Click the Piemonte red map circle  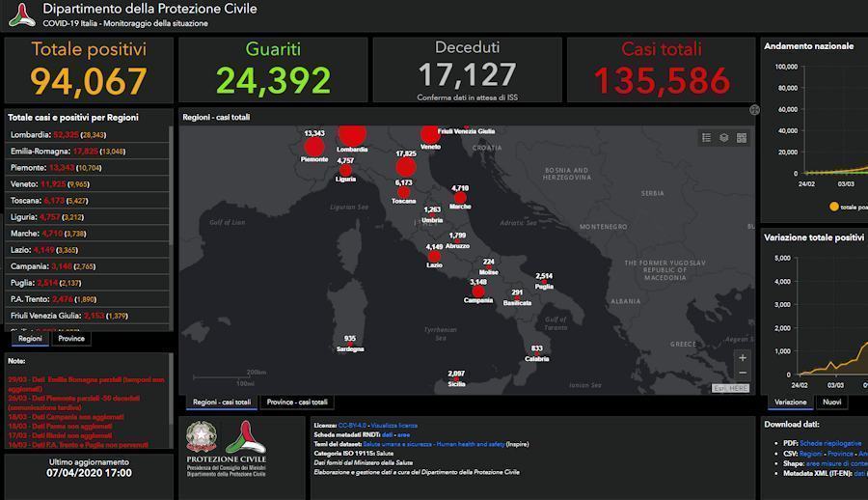click(314, 147)
